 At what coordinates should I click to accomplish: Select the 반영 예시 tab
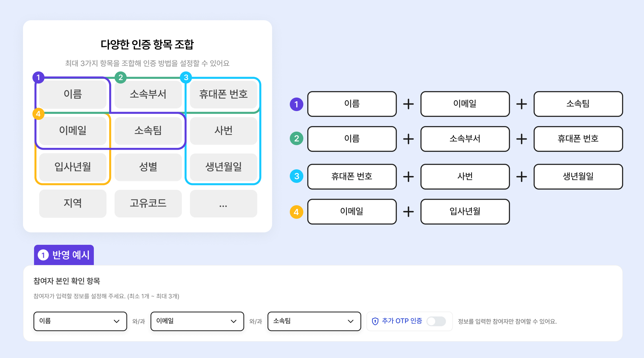(x=64, y=255)
